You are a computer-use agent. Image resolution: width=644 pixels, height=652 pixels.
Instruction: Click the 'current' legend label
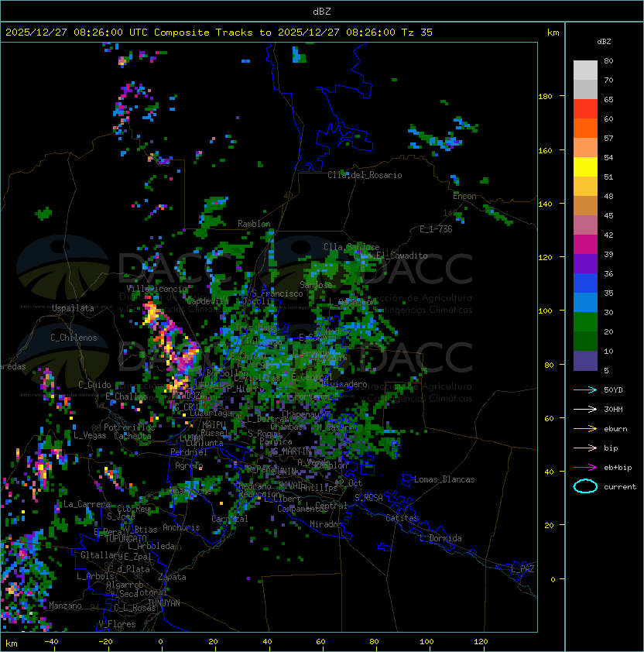[620, 487]
